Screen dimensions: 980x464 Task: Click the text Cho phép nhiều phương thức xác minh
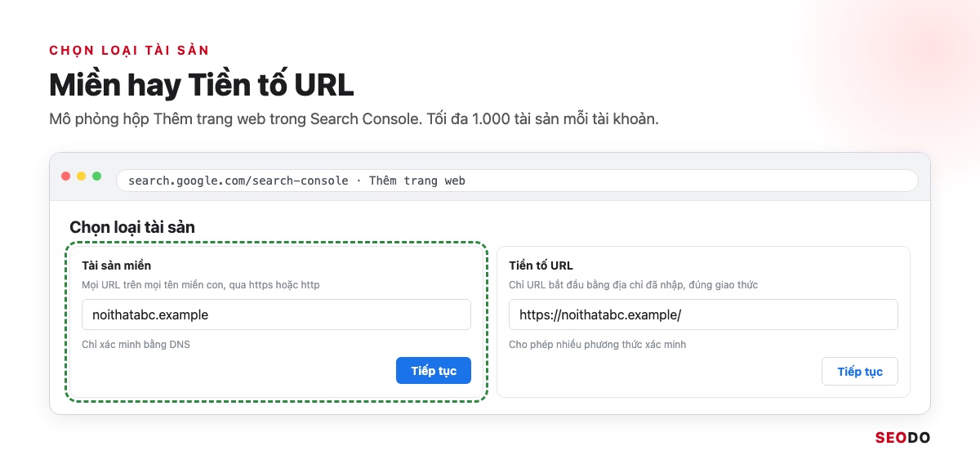click(x=597, y=345)
